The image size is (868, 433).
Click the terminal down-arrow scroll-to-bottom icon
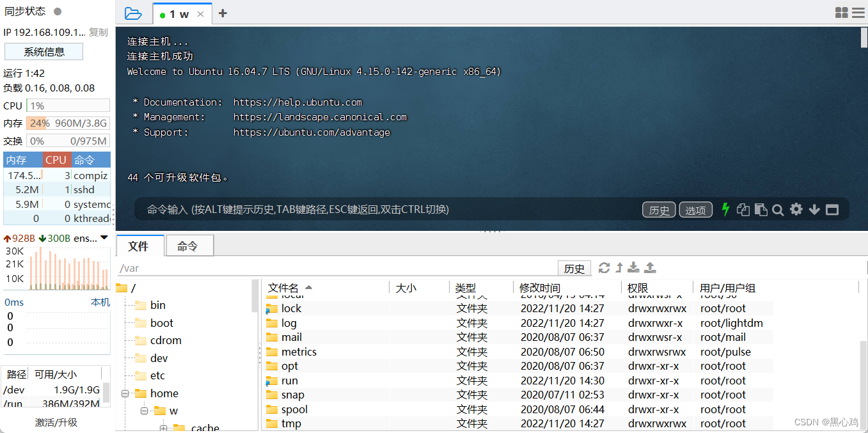tap(814, 209)
